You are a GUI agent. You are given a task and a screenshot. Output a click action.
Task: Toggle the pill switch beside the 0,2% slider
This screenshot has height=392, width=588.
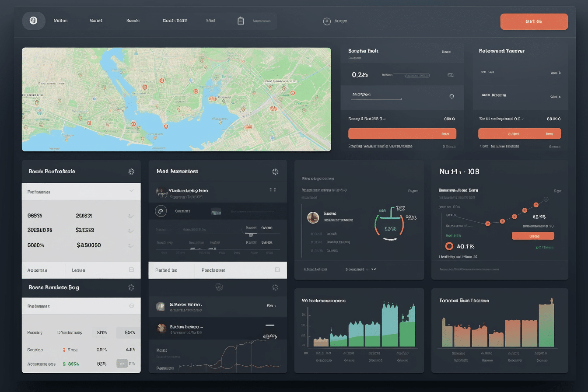point(451,75)
